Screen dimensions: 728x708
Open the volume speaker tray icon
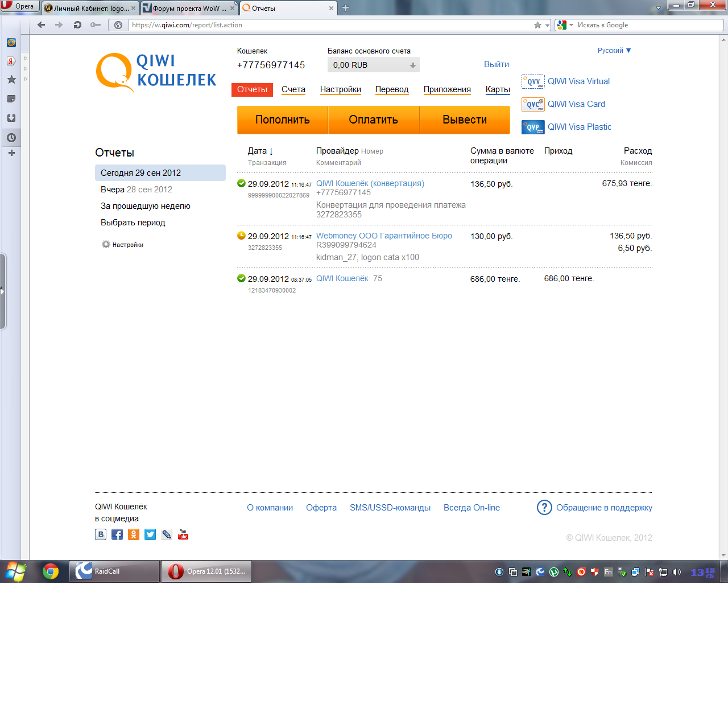(x=676, y=572)
